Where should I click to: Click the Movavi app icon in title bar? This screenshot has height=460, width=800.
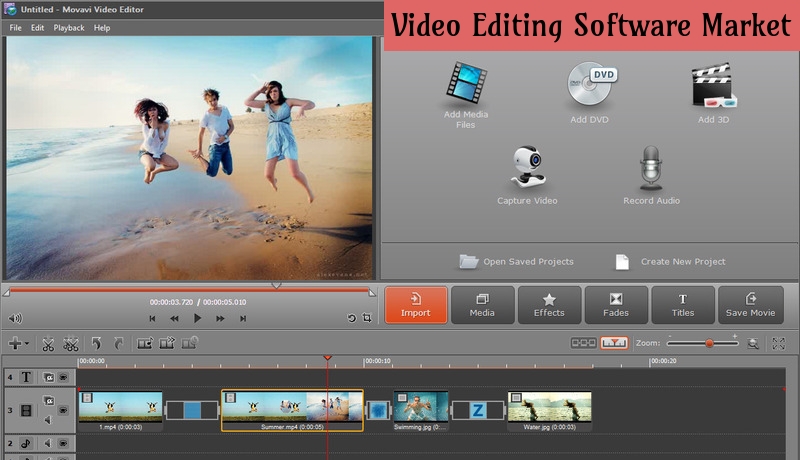coord(10,9)
